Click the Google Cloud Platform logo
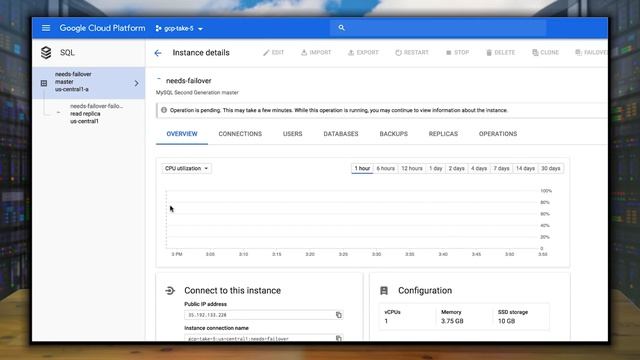The height and width of the screenshot is (360, 640). pyautogui.click(x=102, y=28)
